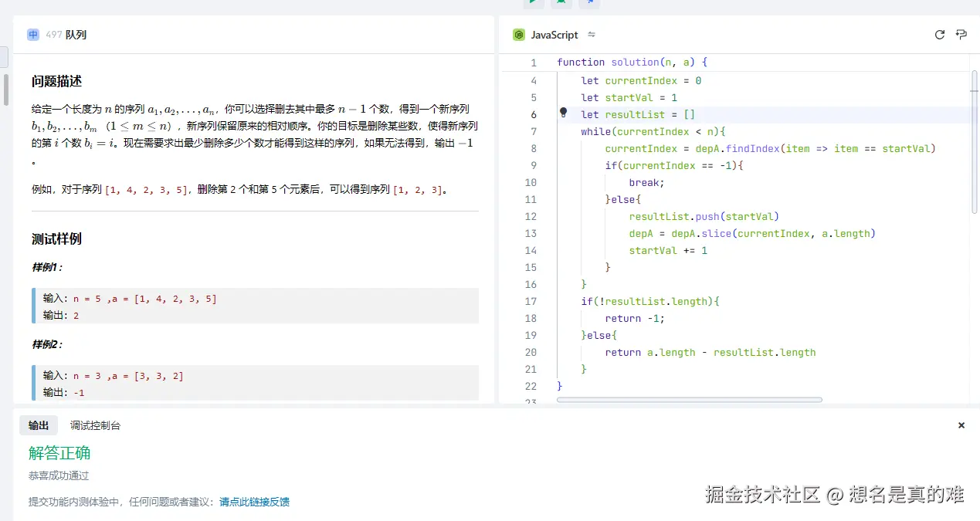Click the green debug bug icon
The width and height of the screenshot is (980, 521).
(561, 3)
